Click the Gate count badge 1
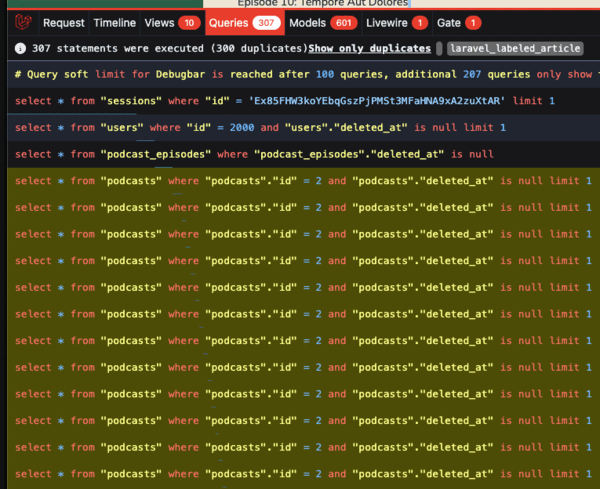This screenshot has width=600, height=489. 473,23
